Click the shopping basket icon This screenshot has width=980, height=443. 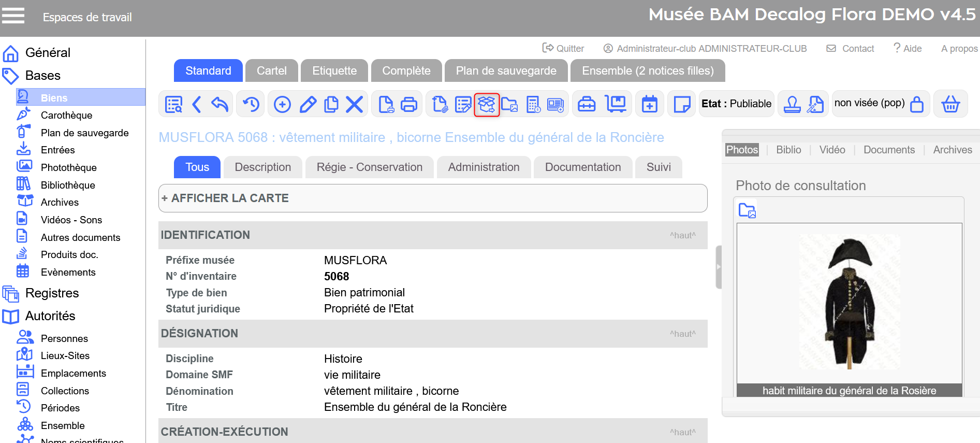950,104
